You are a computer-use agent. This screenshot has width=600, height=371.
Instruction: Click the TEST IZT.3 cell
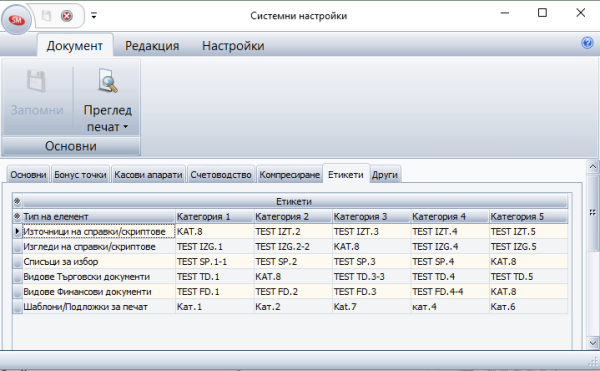[x=372, y=231]
